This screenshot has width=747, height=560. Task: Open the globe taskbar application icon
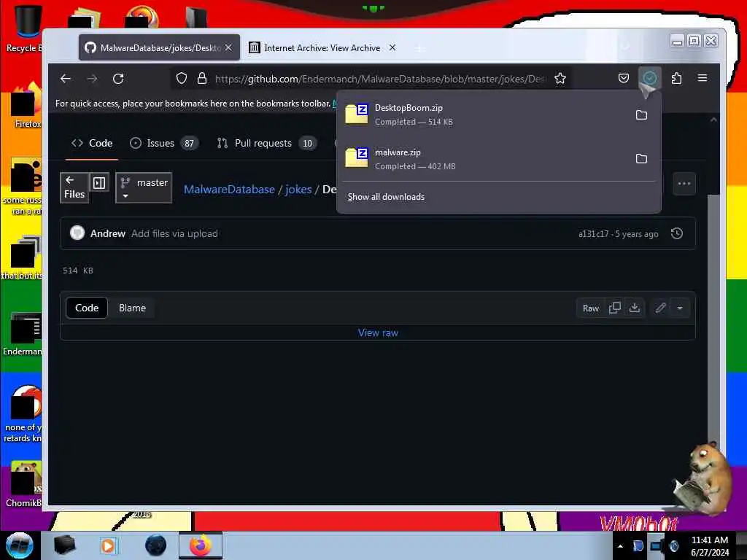pyautogui.click(x=155, y=545)
